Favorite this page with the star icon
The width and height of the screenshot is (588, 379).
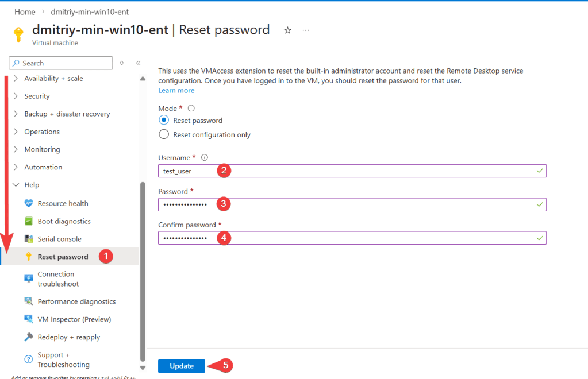coord(287,30)
